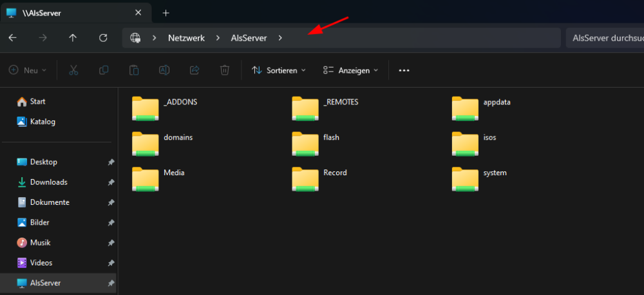Select the Media folder icon
The height and width of the screenshot is (295, 644).
point(146,179)
